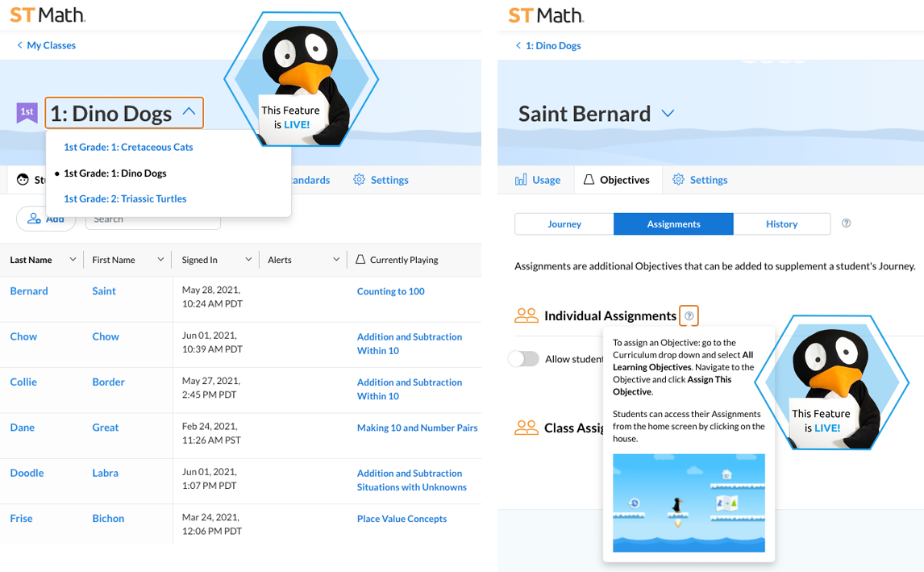Viewport: 924px width, 572px height.
Task: Open Place Value Concepts link
Action: click(402, 518)
